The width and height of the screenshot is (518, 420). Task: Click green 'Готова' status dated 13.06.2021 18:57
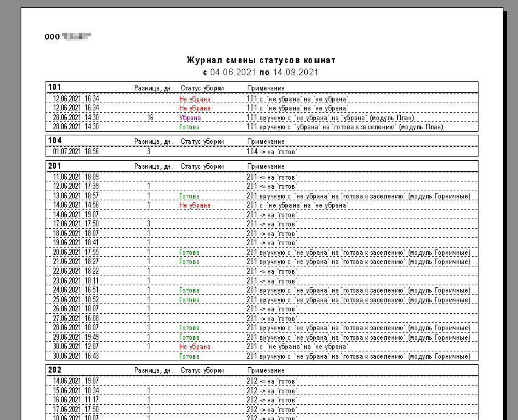click(x=189, y=196)
